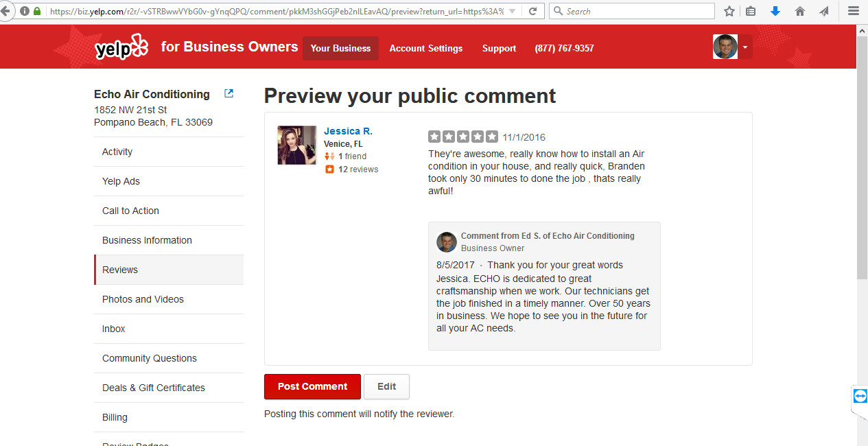Screen dimensions: 868x446
Task: Go to Account Settings in header
Action: pyautogui.click(x=426, y=48)
